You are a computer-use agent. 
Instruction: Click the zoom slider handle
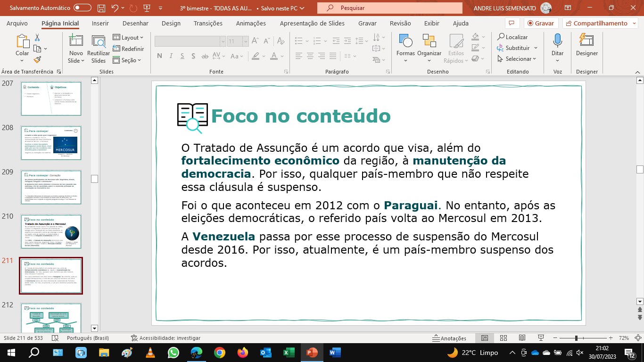tap(576, 338)
